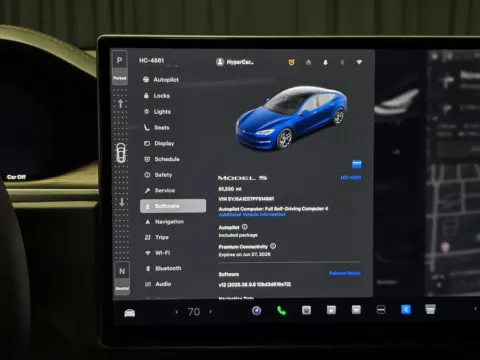Open the white card app beside the video player
The height and width of the screenshot is (360, 480).
coord(356,310)
